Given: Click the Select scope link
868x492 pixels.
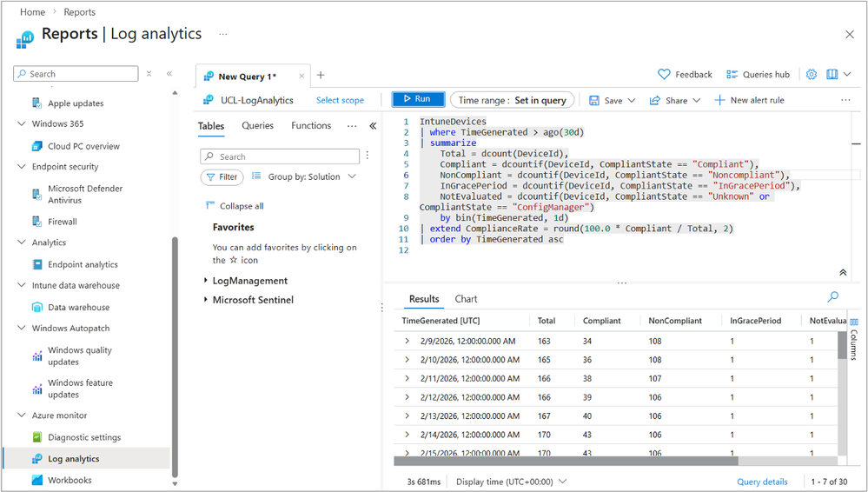Looking at the screenshot, I should click(x=340, y=101).
